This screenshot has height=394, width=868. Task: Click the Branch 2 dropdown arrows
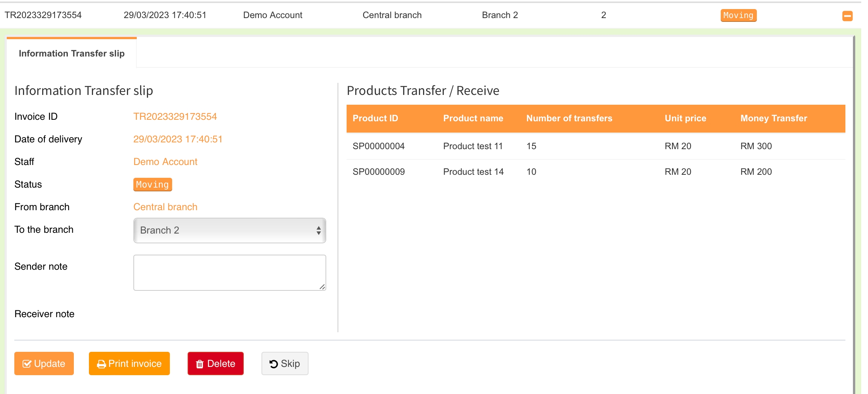(318, 230)
